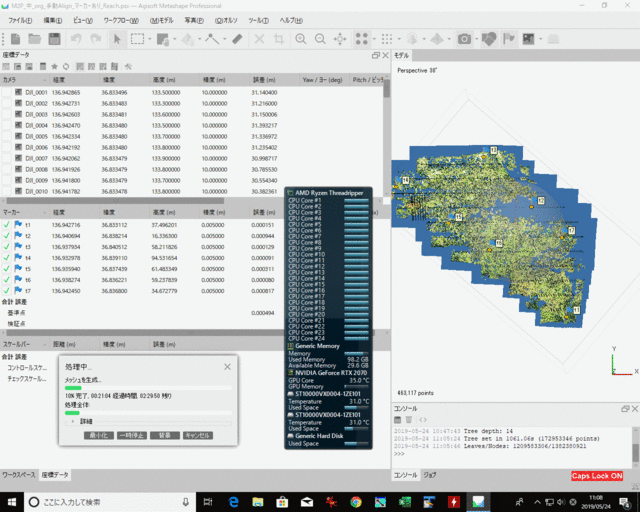The width and height of the screenshot is (640, 512).
Task: Show hidden system tray icons
Action: point(539,500)
